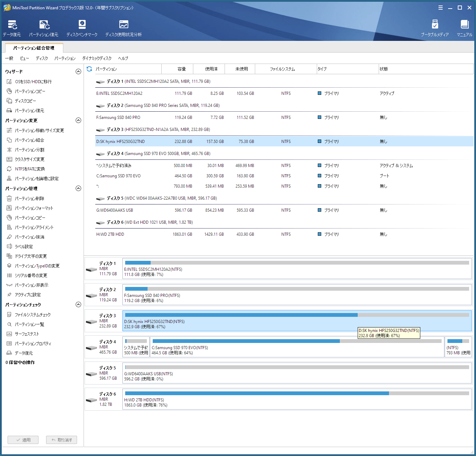Select システムで予約済 block in disk map
This screenshot has height=456, width=476.
[136, 347]
